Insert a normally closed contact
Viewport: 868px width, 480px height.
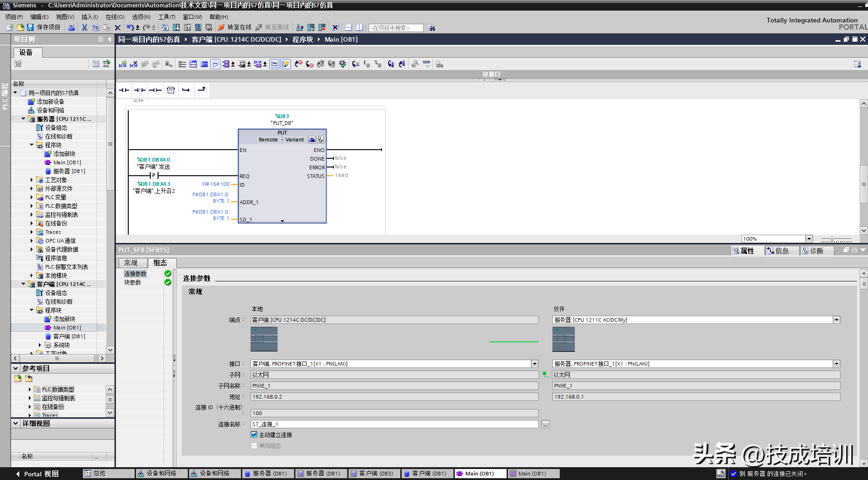tap(140, 90)
